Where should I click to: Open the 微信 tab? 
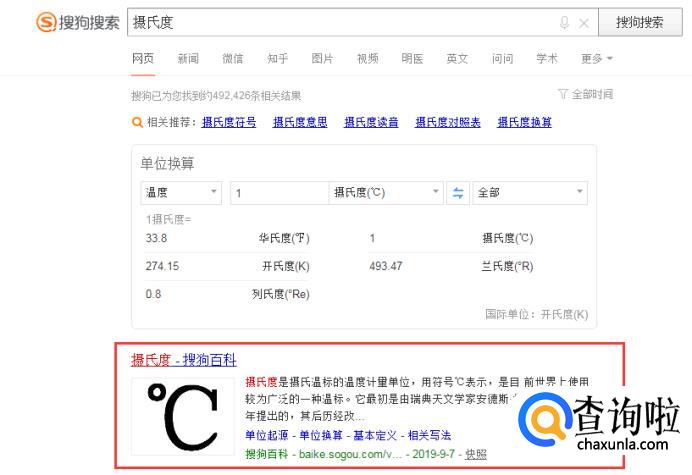233,58
